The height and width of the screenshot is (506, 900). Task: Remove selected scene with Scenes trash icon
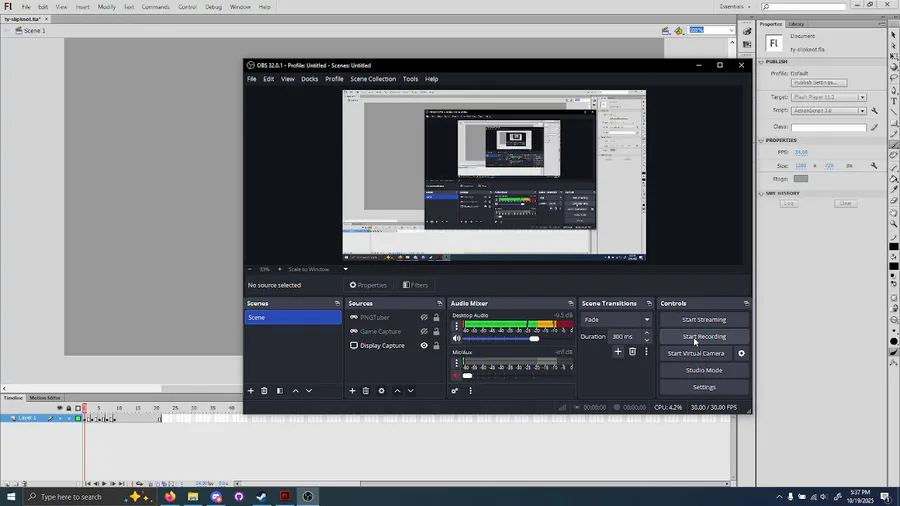[264, 391]
